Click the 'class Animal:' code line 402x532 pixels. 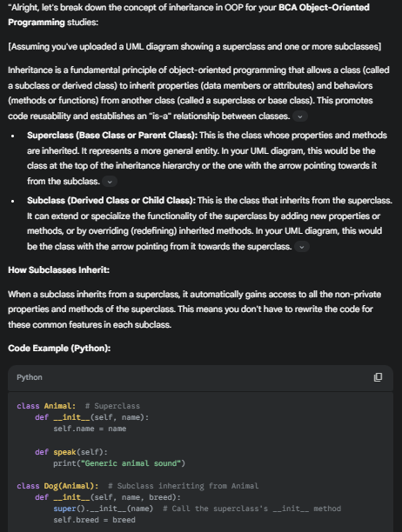click(46, 406)
